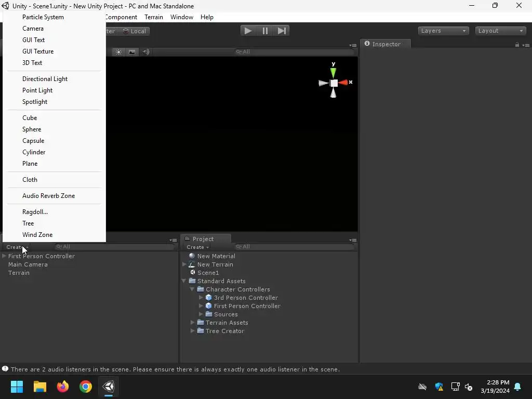Expand 3rd Person Controller prefab
The height and width of the screenshot is (399, 532).
[x=201, y=298]
